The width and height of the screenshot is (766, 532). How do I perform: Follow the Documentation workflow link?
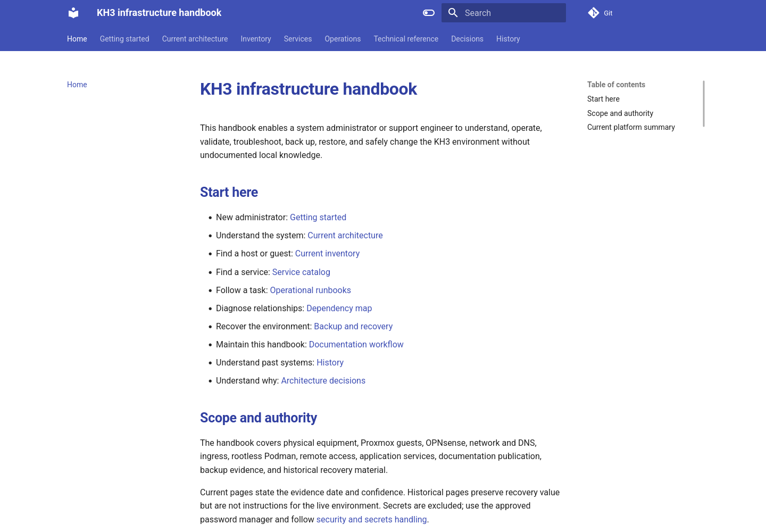point(356,344)
